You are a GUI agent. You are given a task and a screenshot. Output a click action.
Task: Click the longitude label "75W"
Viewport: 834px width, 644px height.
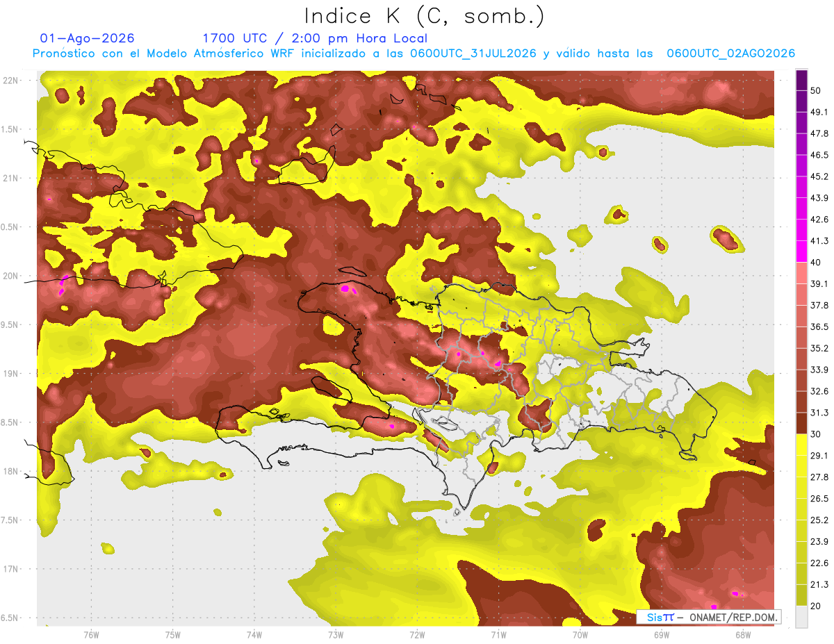tap(173, 634)
